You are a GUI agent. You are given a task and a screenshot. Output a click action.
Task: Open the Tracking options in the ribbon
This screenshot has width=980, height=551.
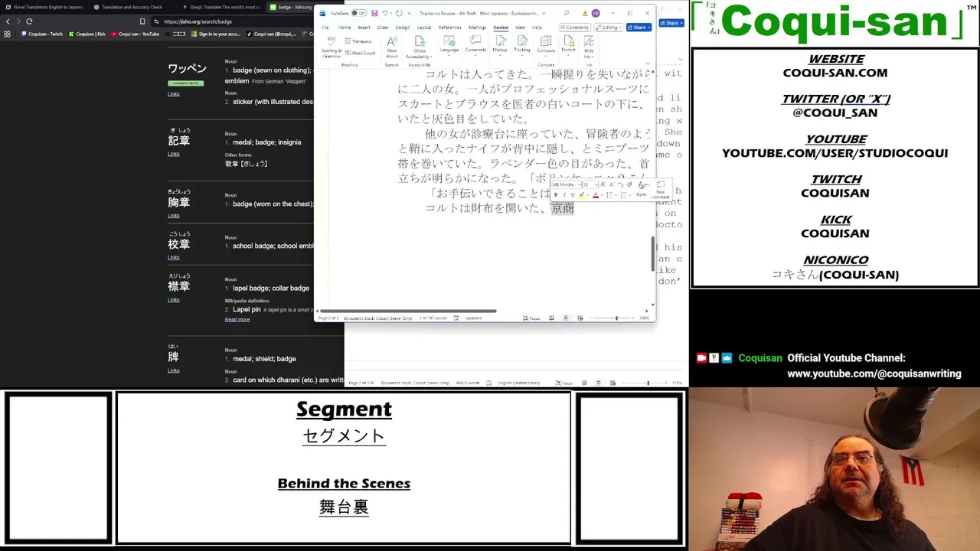click(x=522, y=44)
